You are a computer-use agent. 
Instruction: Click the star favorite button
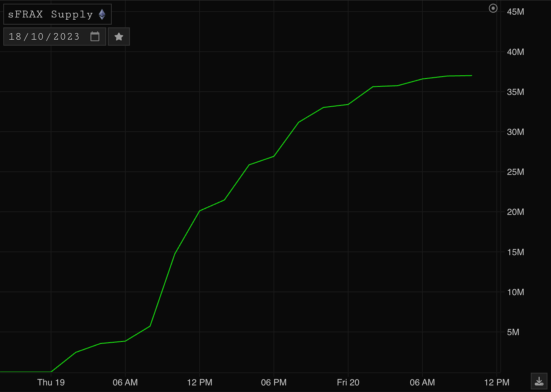point(119,36)
